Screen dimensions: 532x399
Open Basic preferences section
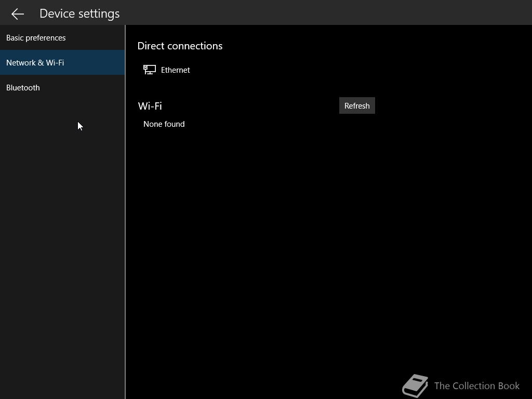(62, 37)
